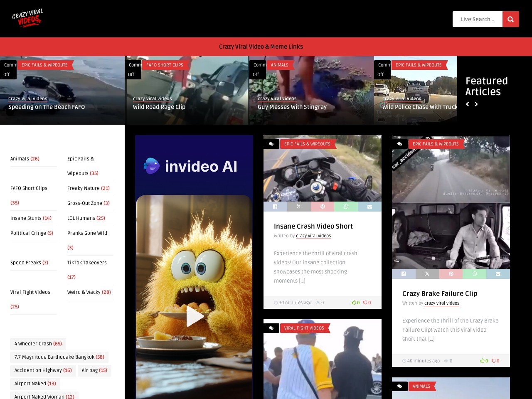Share Insane Crash Video on Pinterest
Image resolution: width=532 pixels, height=399 pixels.
(323, 207)
